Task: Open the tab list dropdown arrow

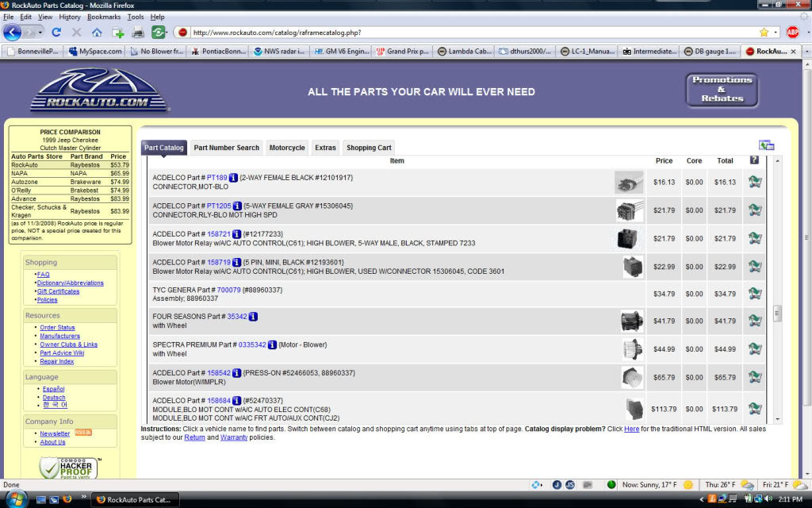Action: point(806,52)
